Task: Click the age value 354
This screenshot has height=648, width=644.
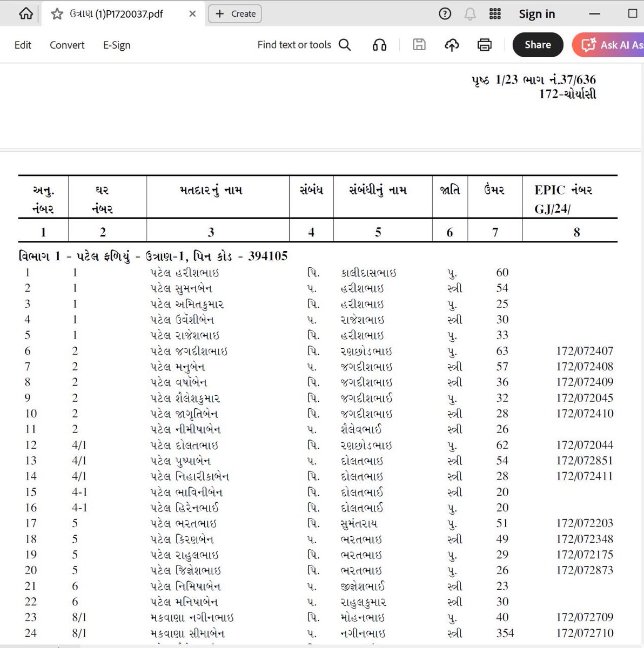Action: [505, 633]
